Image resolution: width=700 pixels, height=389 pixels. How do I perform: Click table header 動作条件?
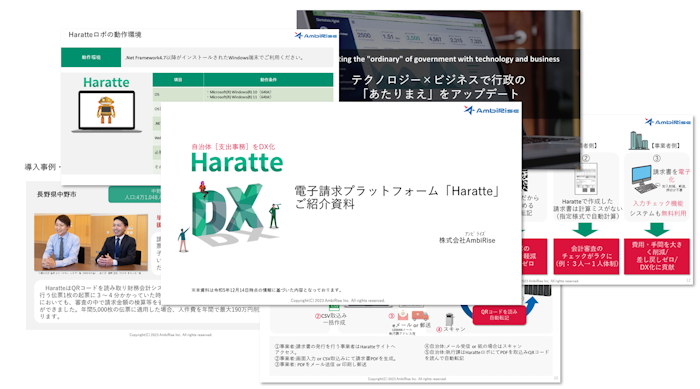pos(268,79)
